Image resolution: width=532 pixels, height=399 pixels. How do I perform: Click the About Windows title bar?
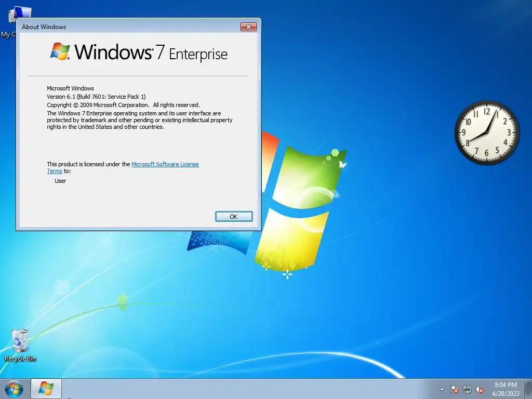[129, 27]
